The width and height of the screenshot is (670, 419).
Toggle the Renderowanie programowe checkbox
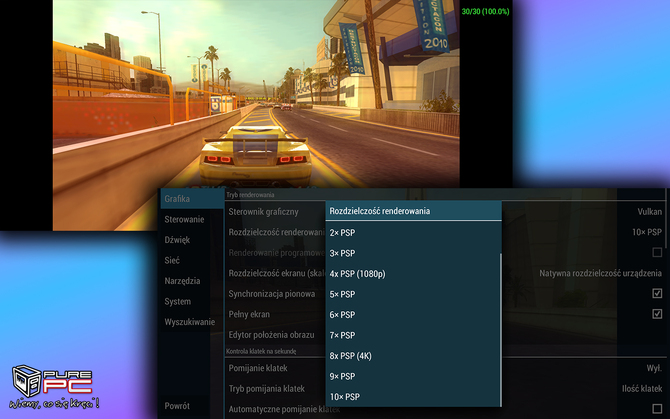click(x=657, y=252)
